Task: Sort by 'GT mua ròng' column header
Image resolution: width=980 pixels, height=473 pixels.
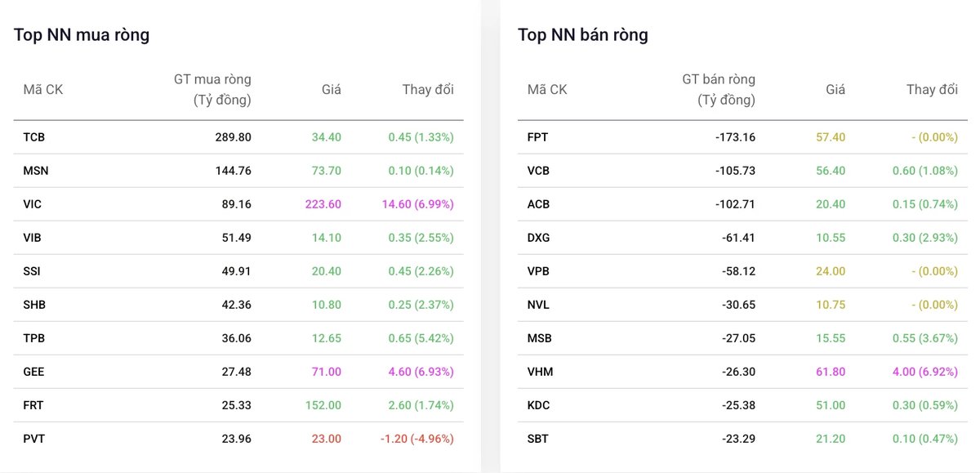Action: [x=212, y=90]
